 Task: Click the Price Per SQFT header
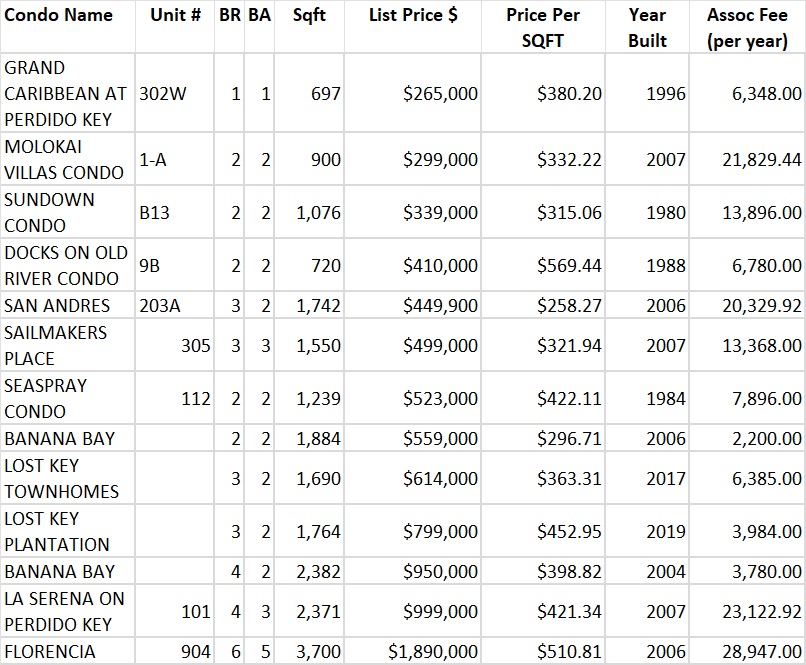pyautogui.click(x=543, y=28)
